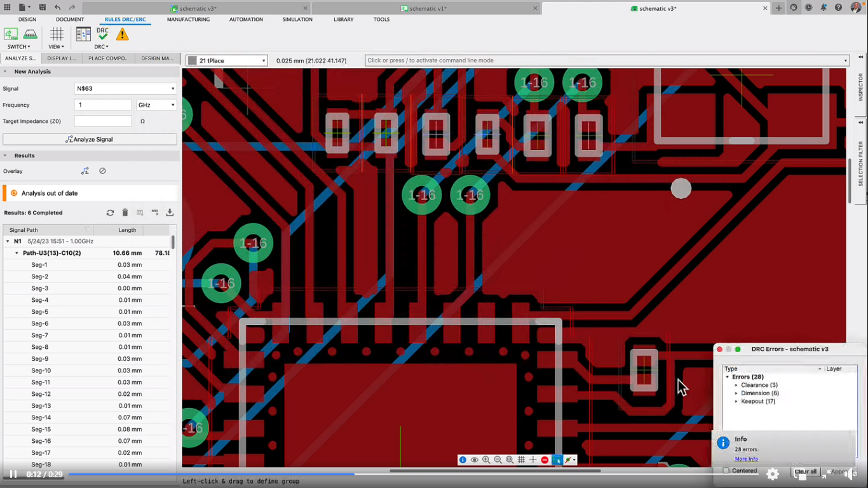Click zoom in magnifier in canvas toolbar
868x488 pixels.
pos(486,460)
